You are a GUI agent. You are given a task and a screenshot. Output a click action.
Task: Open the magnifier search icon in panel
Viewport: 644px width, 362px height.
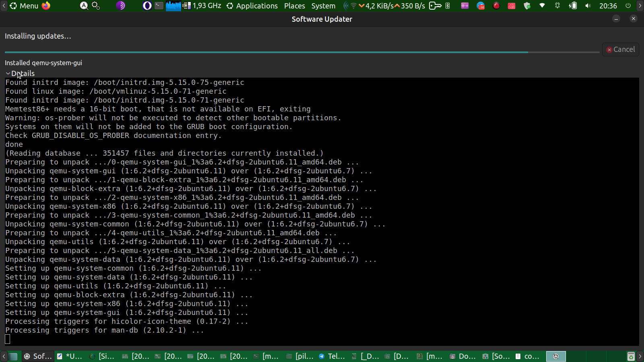pos(84,6)
